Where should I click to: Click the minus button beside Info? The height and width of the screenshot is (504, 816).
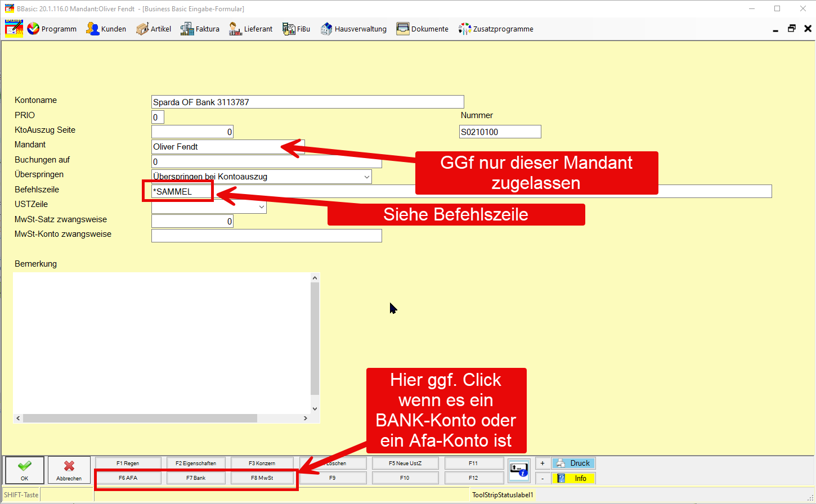pos(542,479)
